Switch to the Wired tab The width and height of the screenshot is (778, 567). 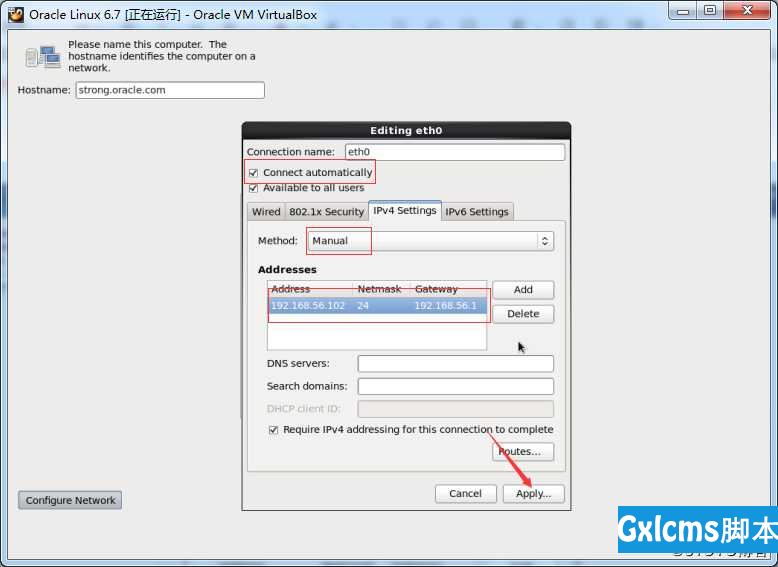click(x=266, y=212)
